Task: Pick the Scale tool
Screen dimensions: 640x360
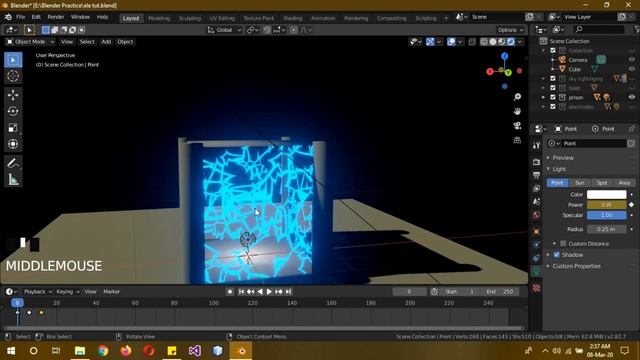Action: (13, 128)
